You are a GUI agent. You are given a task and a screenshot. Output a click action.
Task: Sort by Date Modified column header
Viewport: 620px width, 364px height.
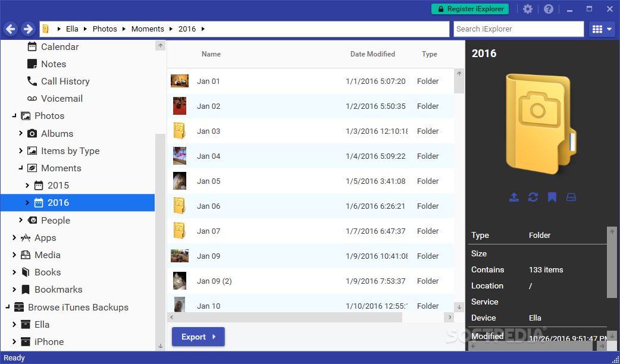tap(372, 54)
